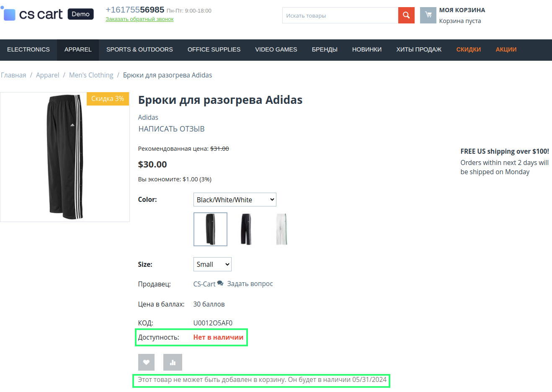Click the Скидки menu item
Image resolution: width=552 pixels, height=392 pixels.
468,49
